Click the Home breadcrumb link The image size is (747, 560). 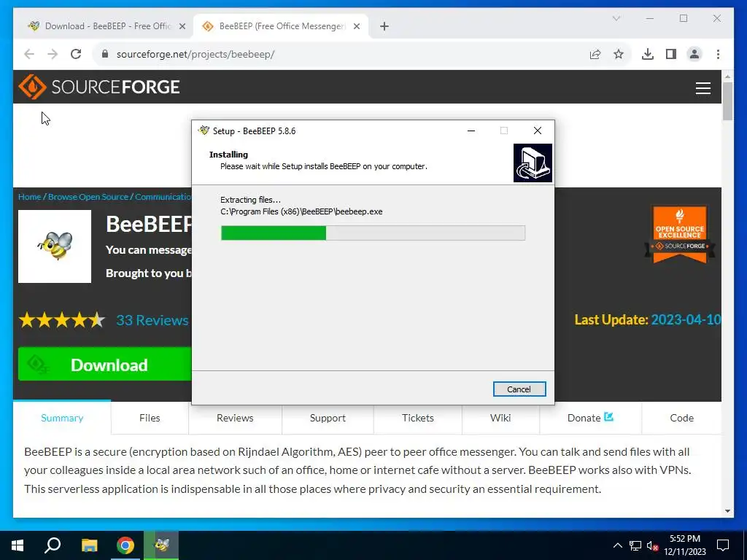(29, 197)
